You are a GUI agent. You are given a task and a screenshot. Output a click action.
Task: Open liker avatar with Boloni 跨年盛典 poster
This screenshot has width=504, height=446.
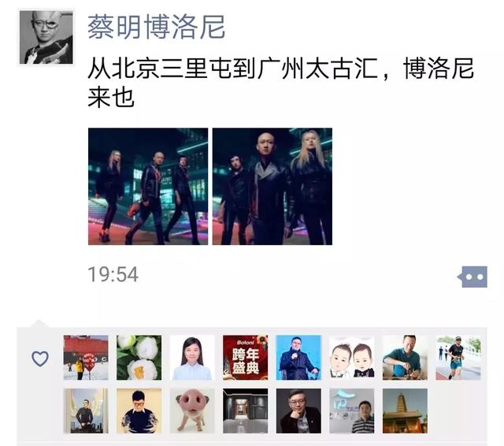(x=245, y=358)
